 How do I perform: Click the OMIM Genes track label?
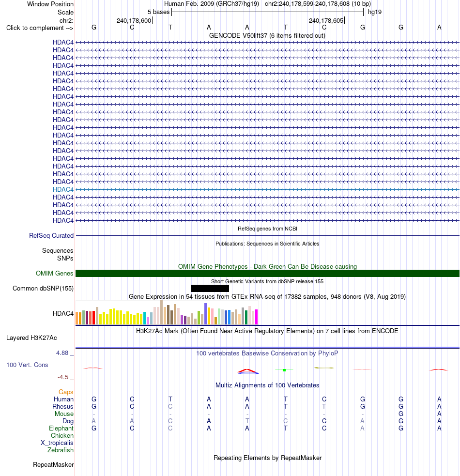[55, 273]
